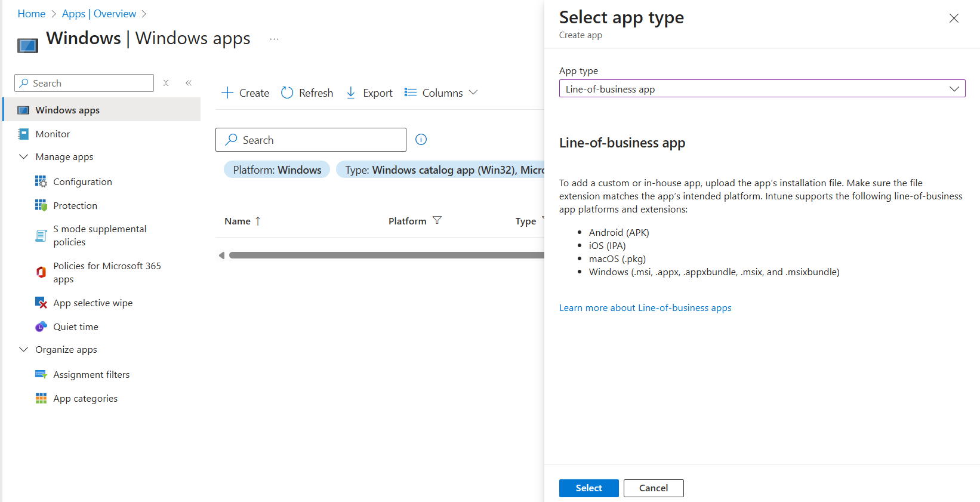Click the Configuration gear-grid icon
Viewport: 980px width, 502px height.
tap(41, 181)
